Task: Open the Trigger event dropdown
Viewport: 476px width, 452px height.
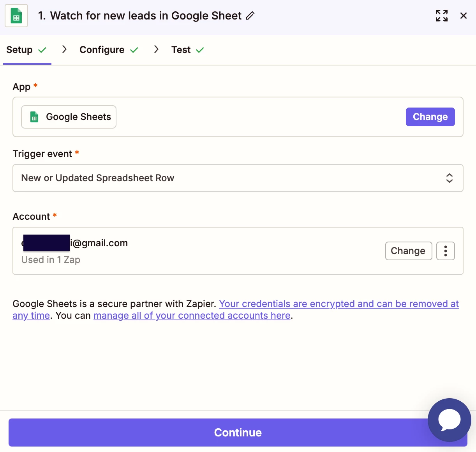Action: [x=238, y=178]
